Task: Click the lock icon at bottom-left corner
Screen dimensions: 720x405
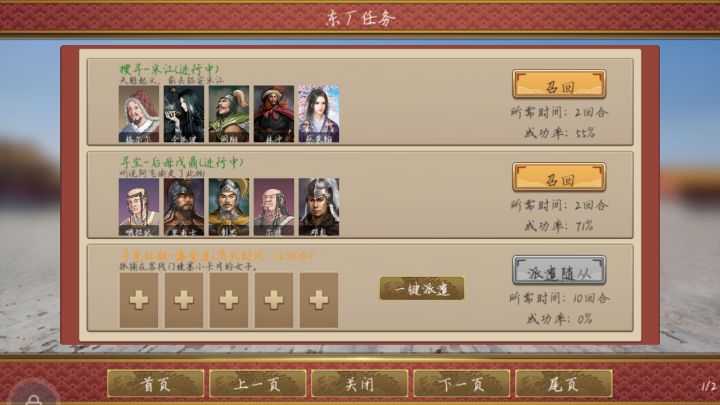Action: tap(33, 399)
